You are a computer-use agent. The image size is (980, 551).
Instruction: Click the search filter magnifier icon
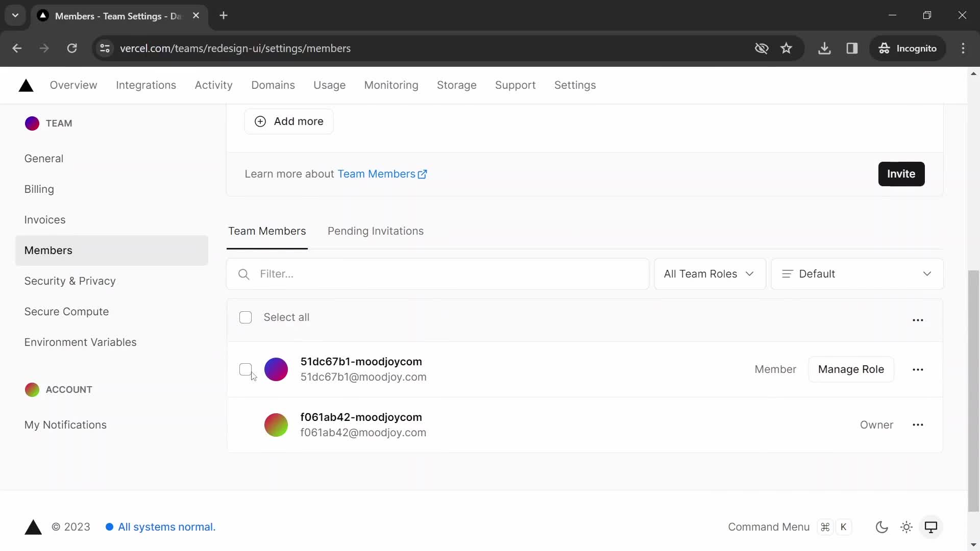(x=242, y=274)
